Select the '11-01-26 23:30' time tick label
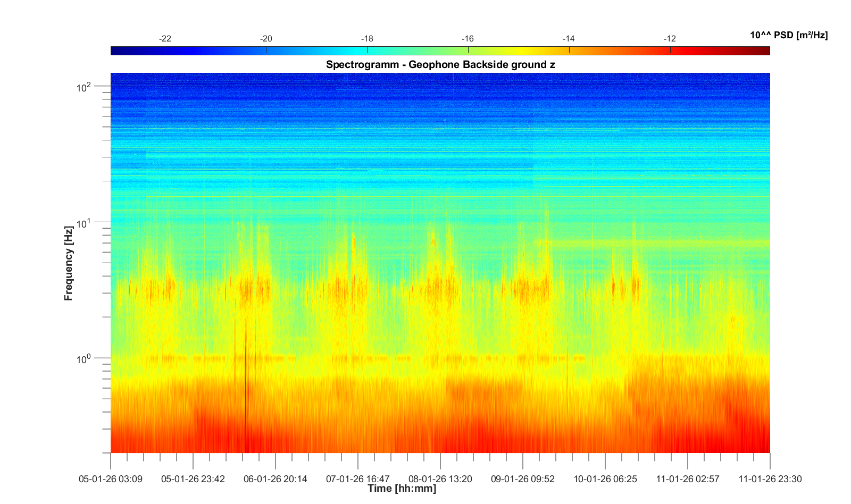851x504 pixels. tap(770, 479)
